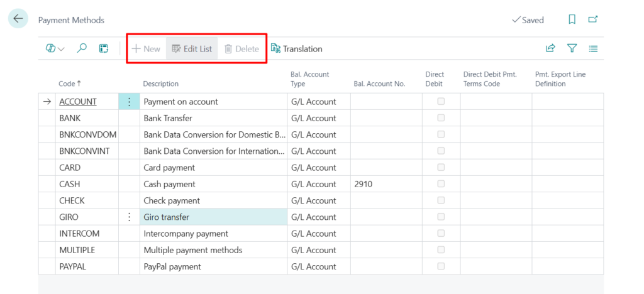Viewport: 644px width, 294px height.
Task: Open the ACCOUNT code link
Action: (78, 102)
